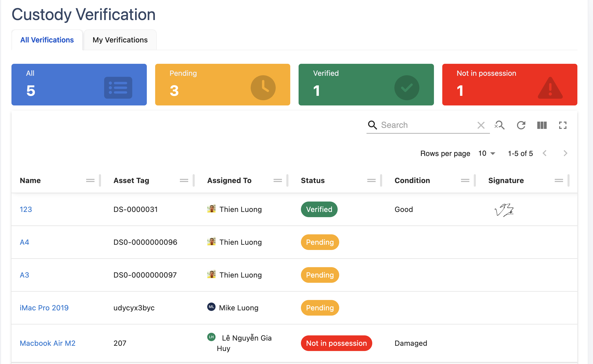
Task: Click the Name column menu handle
Action: (90, 180)
